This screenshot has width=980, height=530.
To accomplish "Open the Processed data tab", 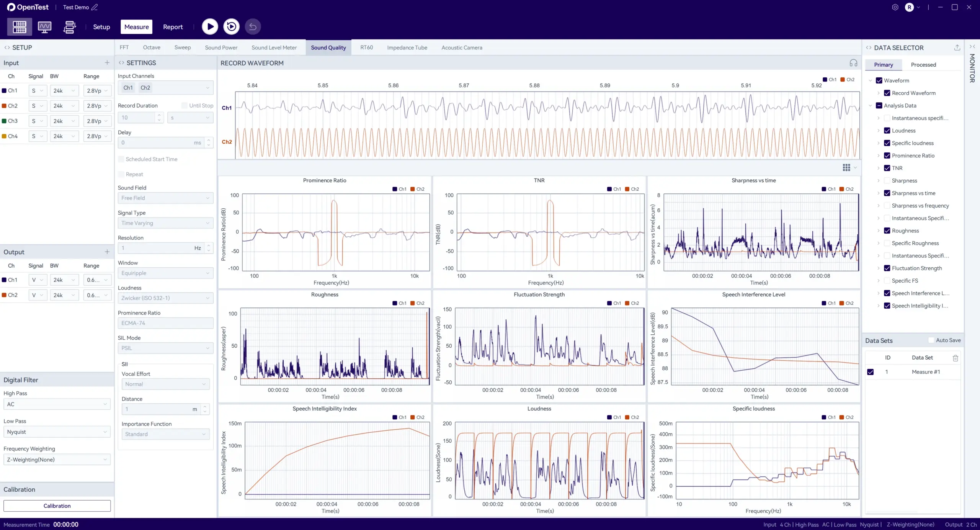I will pyautogui.click(x=923, y=65).
